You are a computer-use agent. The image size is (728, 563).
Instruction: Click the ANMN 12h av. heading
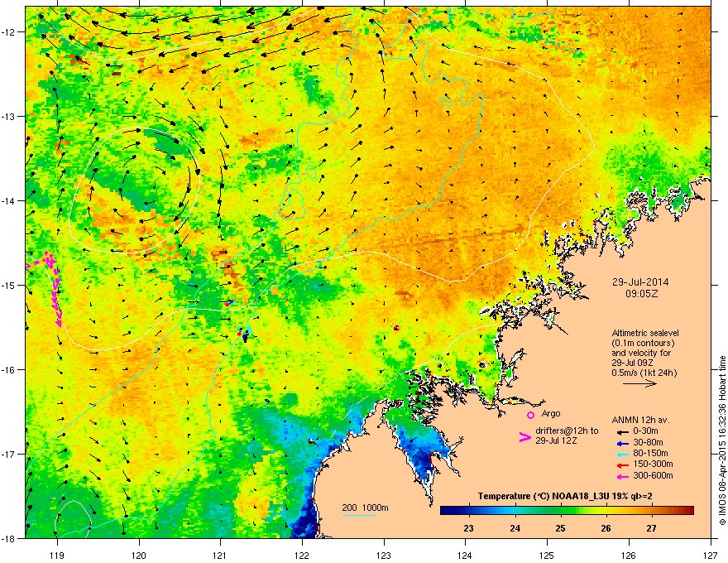coord(641,420)
